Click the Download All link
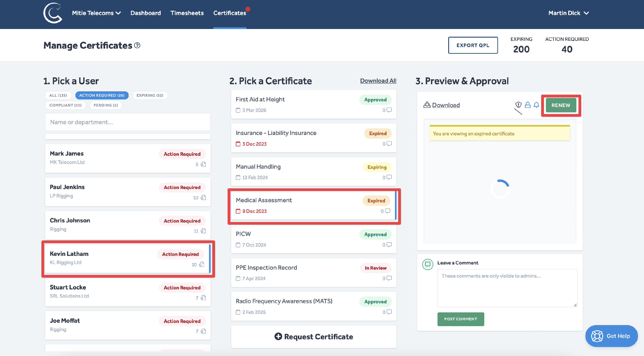The width and height of the screenshot is (644, 356). pos(378,81)
